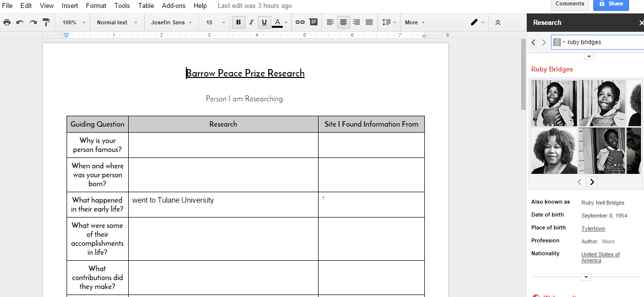This screenshot has width=644, height=297.
Task: Toggle Underline formatting
Action: [x=264, y=22]
